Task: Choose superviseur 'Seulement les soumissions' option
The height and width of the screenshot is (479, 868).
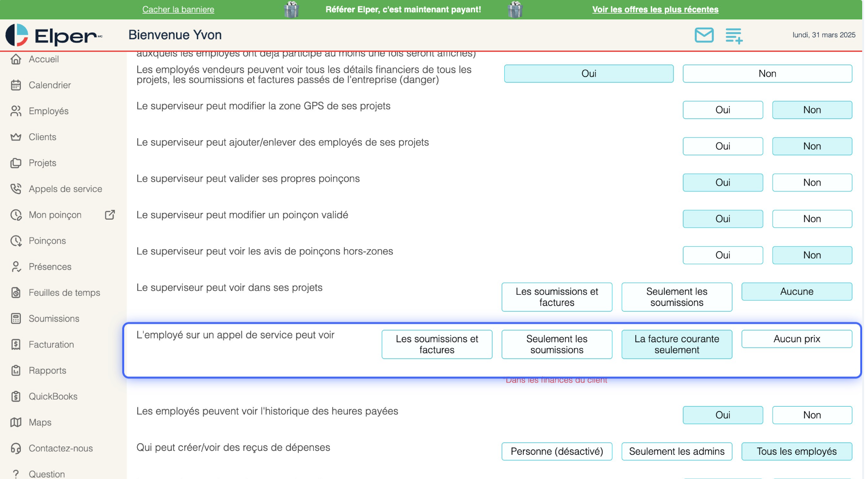Action: coord(676,297)
